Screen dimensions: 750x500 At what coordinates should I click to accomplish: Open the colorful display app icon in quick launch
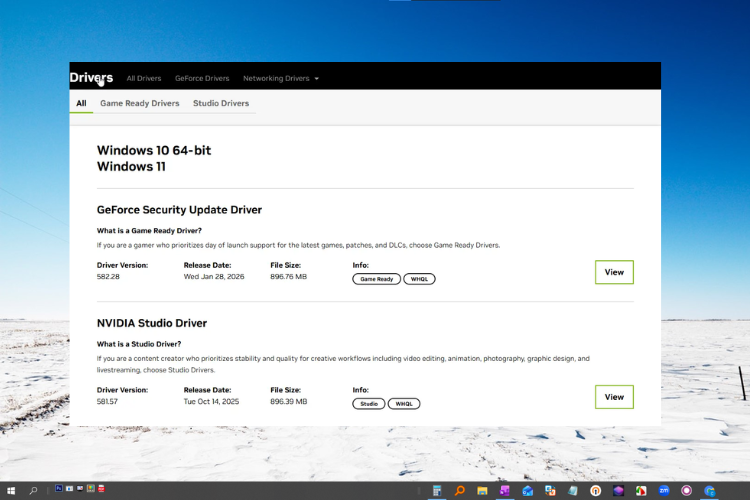pos(90,489)
